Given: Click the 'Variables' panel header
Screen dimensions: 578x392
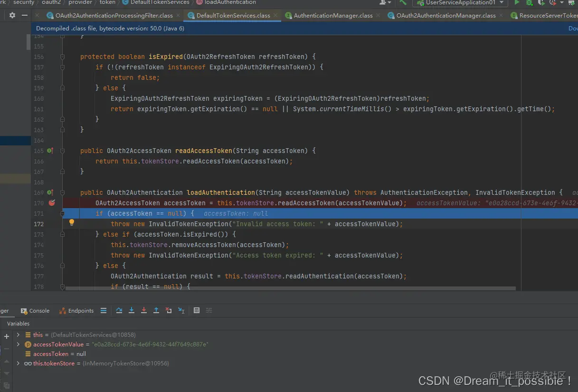Looking at the screenshot, I should [x=19, y=324].
